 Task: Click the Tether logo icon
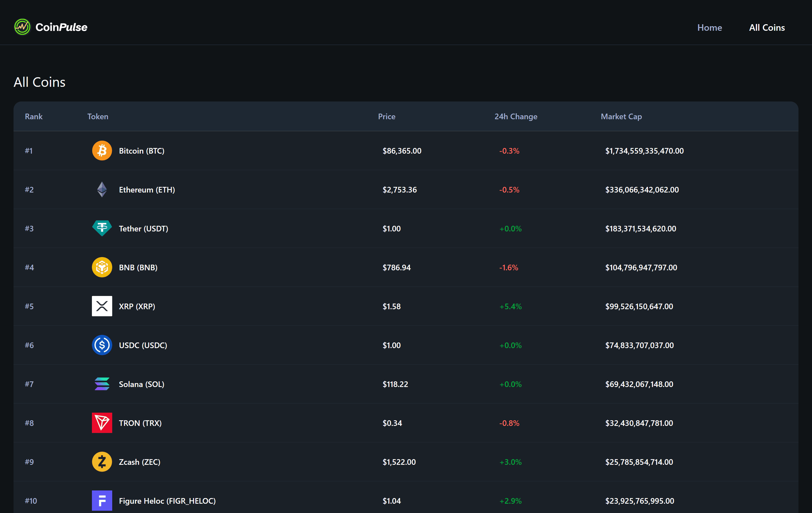[x=102, y=229]
